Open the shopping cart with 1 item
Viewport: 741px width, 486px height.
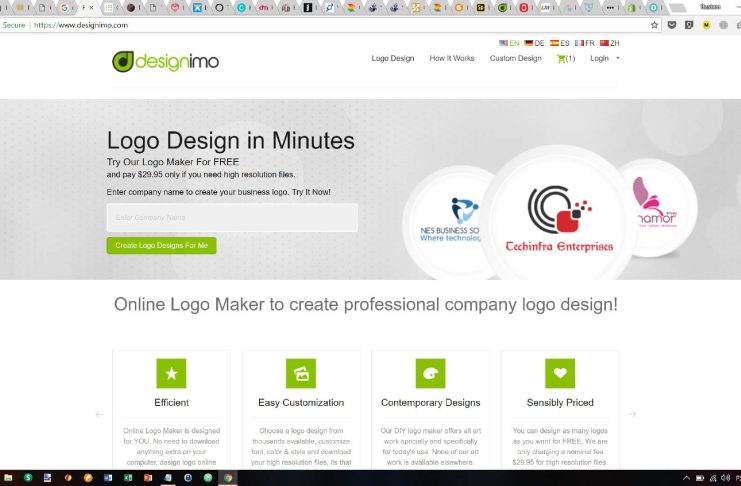click(566, 59)
